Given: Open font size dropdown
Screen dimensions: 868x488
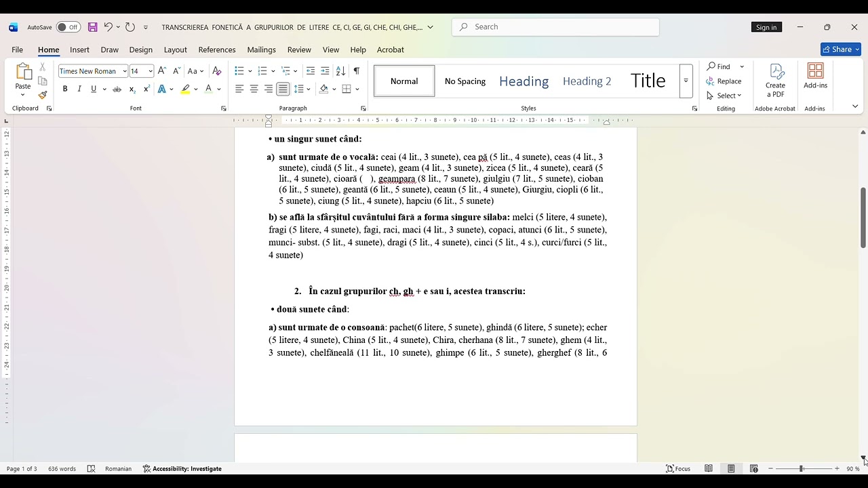Looking at the screenshot, I should [x=151, y=71].
